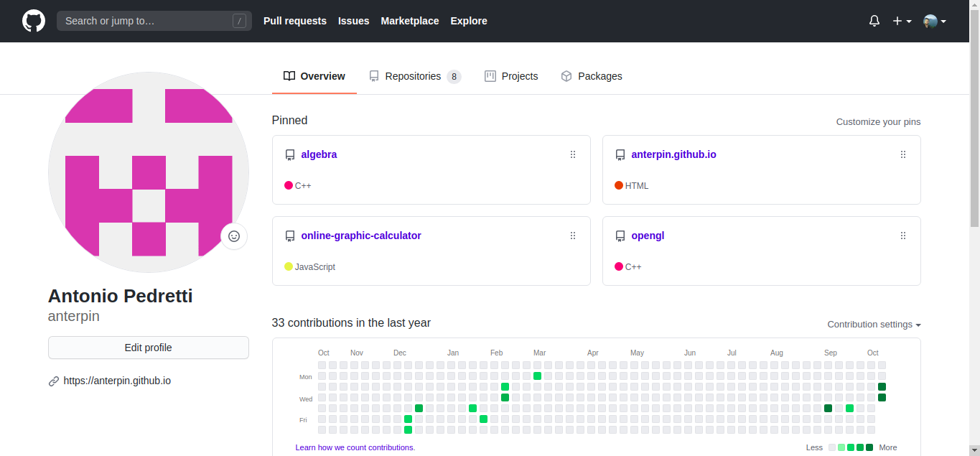
Task: Open the algebra repository
Action: [319, 154]
